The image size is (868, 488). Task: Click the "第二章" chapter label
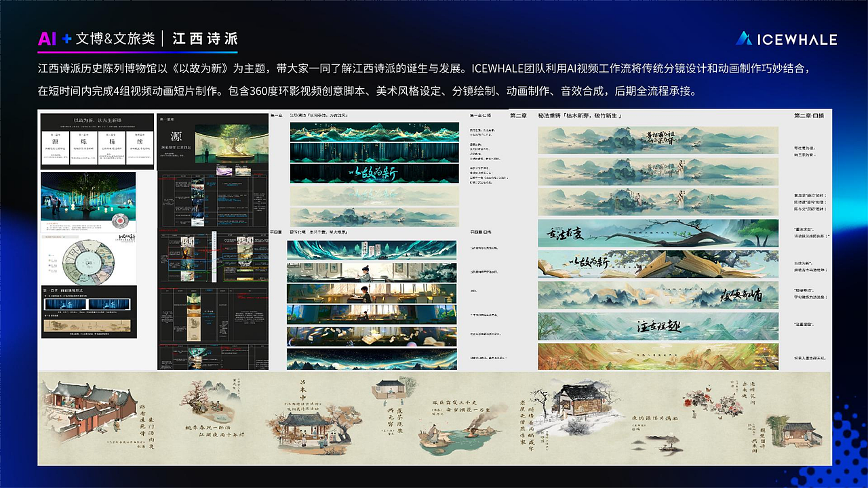[519, 115]
